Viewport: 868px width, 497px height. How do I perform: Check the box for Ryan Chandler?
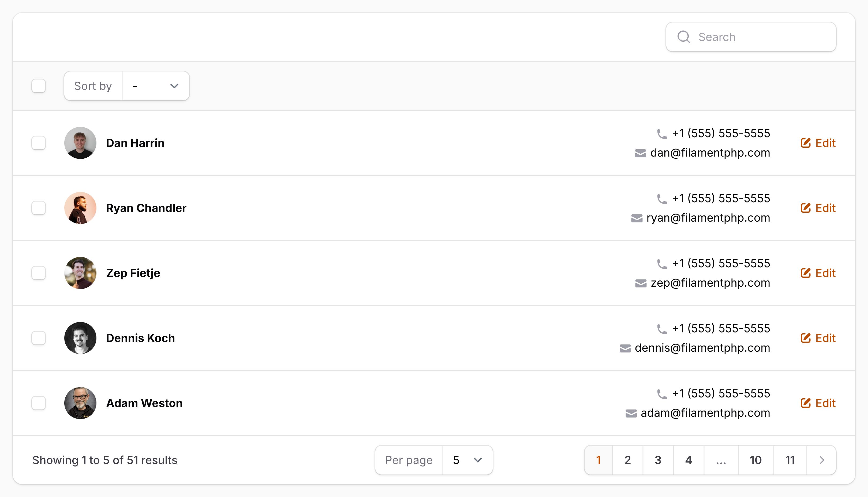coord(39,208)
